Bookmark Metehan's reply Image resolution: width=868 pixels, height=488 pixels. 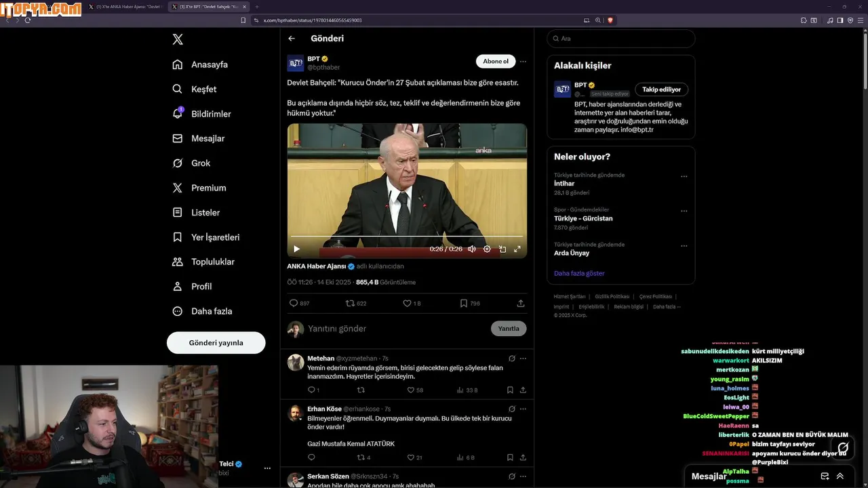pyautogui.click(x=510, y=390)
